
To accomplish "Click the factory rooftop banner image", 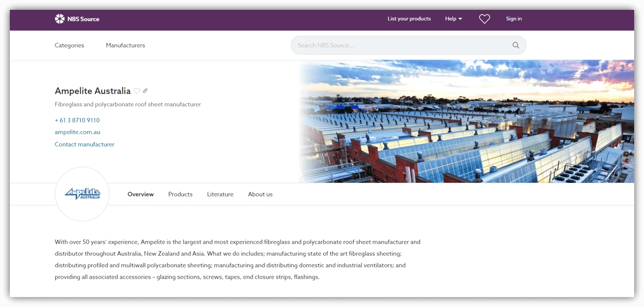I will point(466,121).
